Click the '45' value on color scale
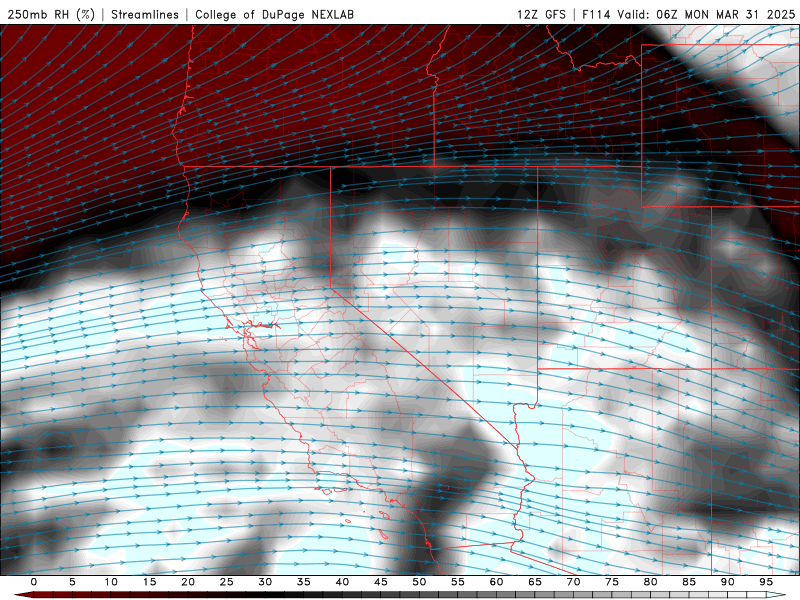 (x=381, y=582)
